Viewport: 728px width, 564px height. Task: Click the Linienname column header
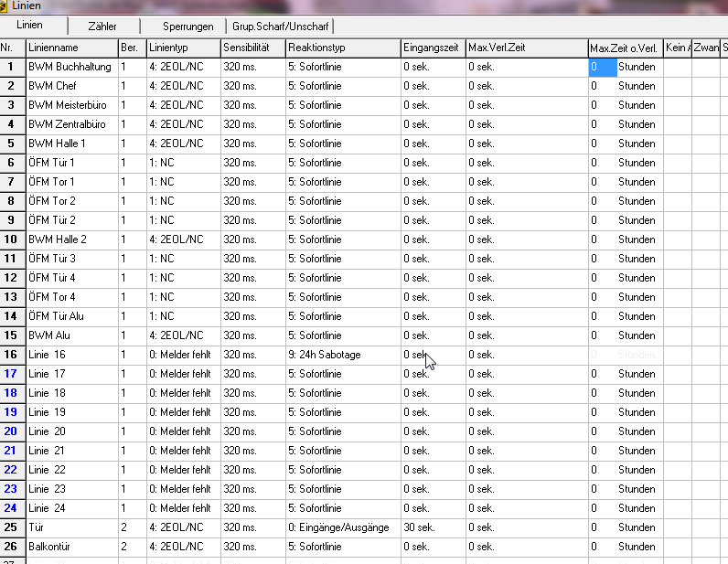71,48
